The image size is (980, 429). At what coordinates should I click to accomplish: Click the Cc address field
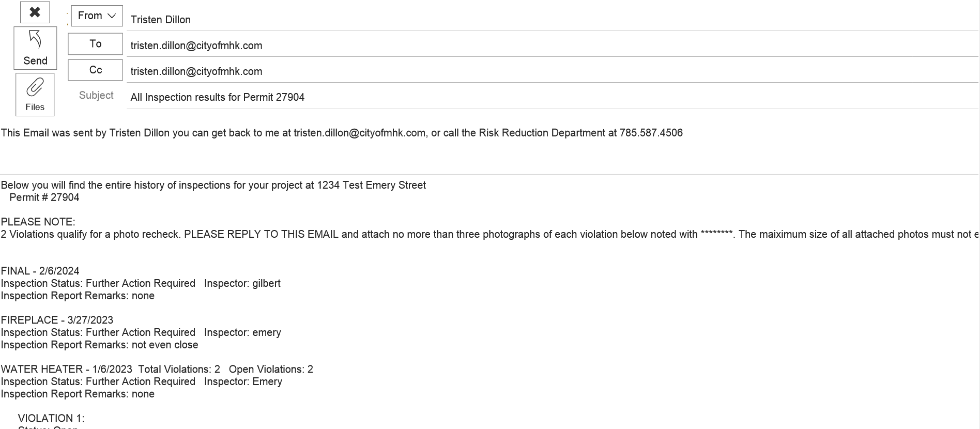(x=552, y=71)
